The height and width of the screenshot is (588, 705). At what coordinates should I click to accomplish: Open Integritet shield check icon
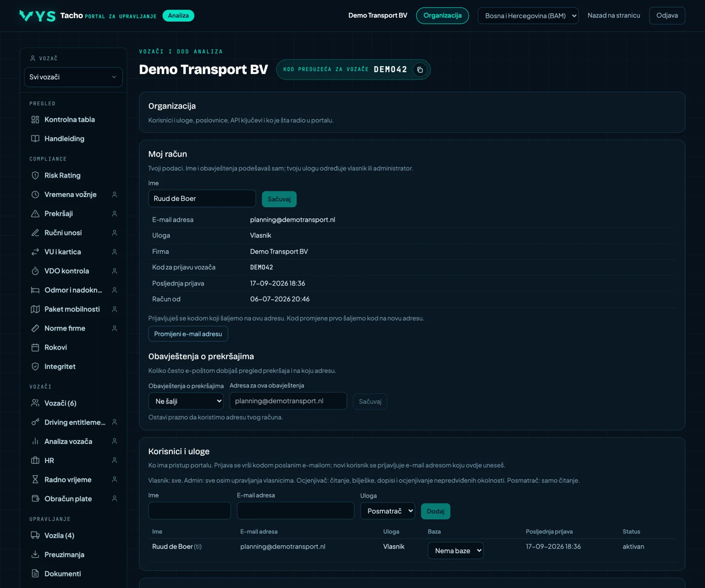point(35,366)
